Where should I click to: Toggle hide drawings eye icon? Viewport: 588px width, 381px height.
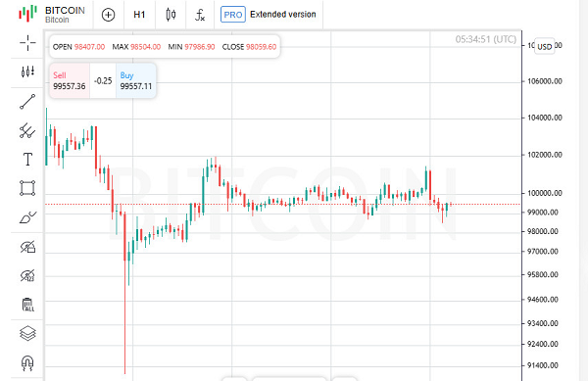[x=27, y=247]
